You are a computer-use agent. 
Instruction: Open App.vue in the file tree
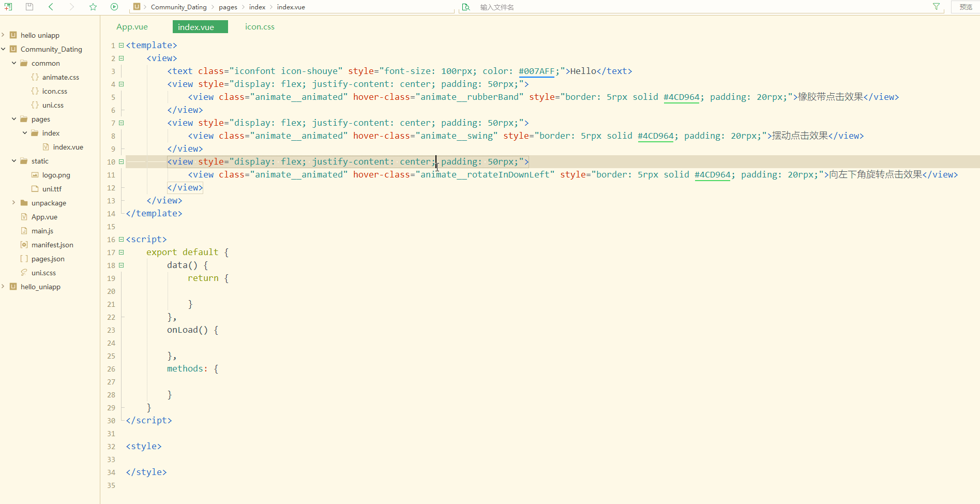[x=44, y=217]
